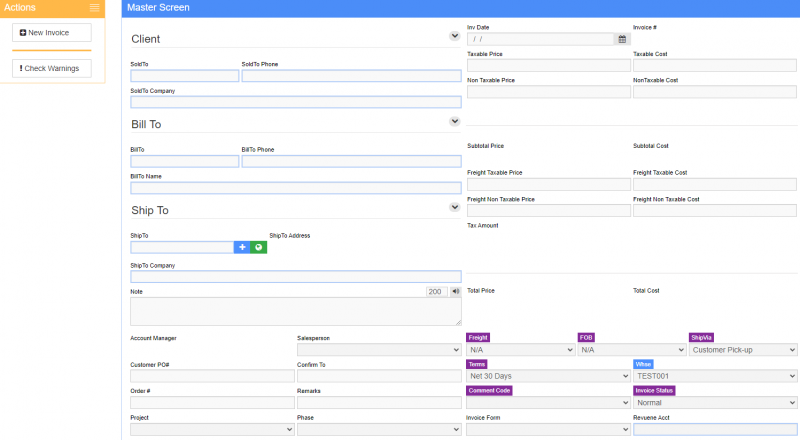The image size is (800, 440).
Task: Click the blue Whse label
Action: coord(643,364)
